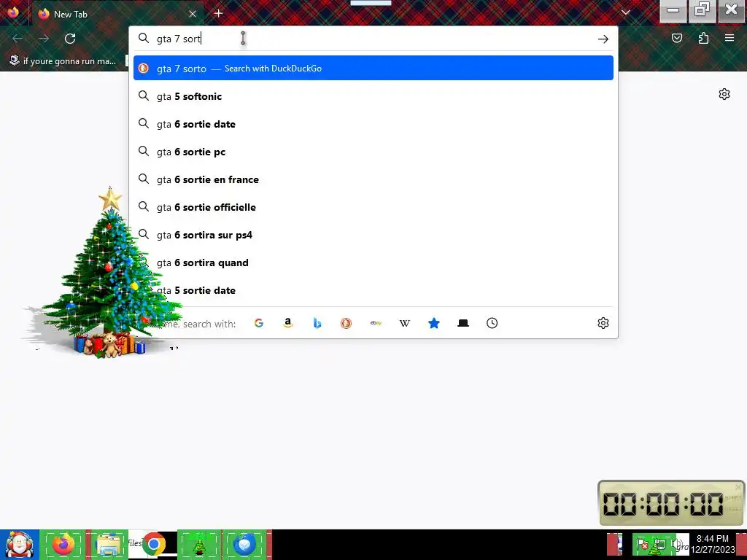Open Firefox application hamburger menu
Viewport: 747px width, 560px height.
pyautogui.click(x=729, y=38)
